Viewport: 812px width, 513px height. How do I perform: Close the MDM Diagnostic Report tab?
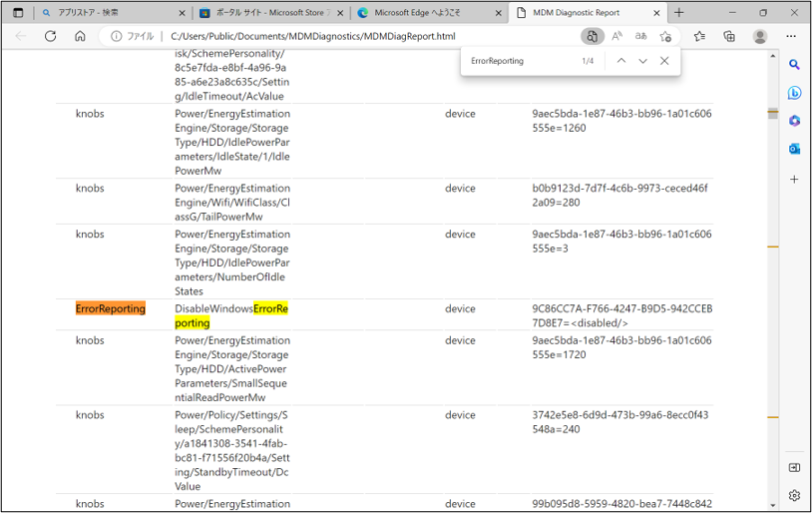pyautogui.click(x=656, y=13)
